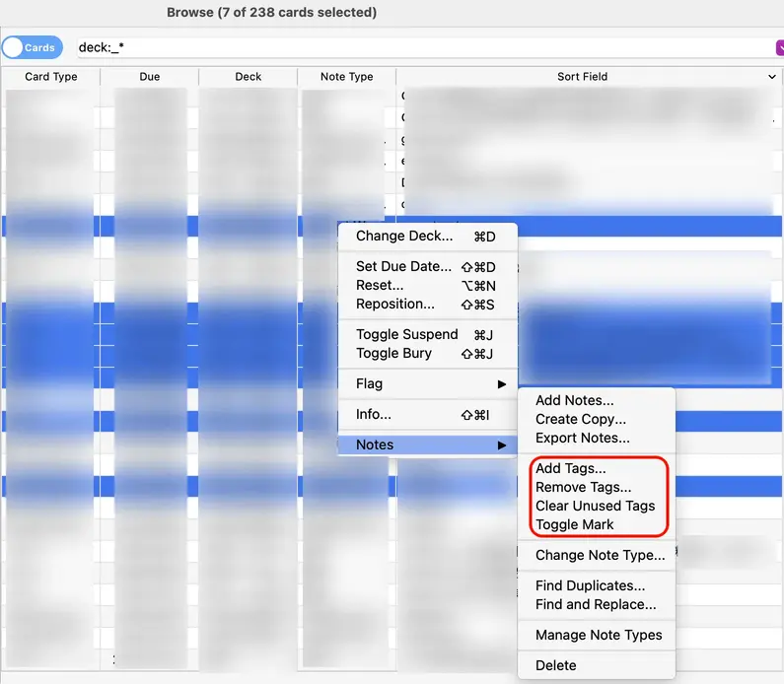784x684 pixels.
Task: Select Set Due Date... menu item
Action: (403, 266)
